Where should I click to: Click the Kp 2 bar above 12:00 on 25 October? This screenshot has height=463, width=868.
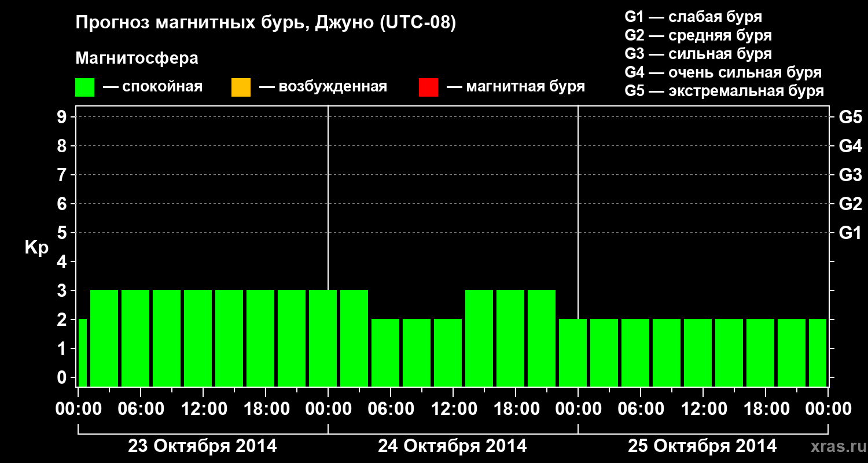tap(698, 352)
